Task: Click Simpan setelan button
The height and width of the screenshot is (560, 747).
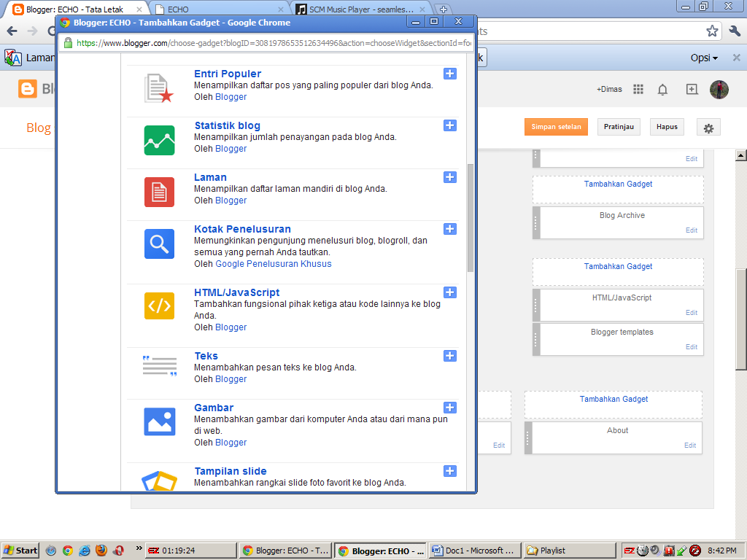Action: (x=556, y=127)
